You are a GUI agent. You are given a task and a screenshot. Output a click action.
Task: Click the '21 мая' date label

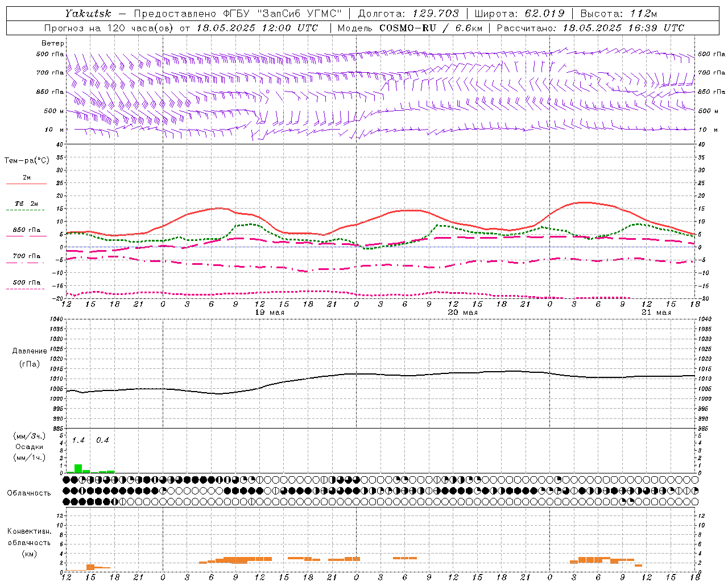click(656, 313)
